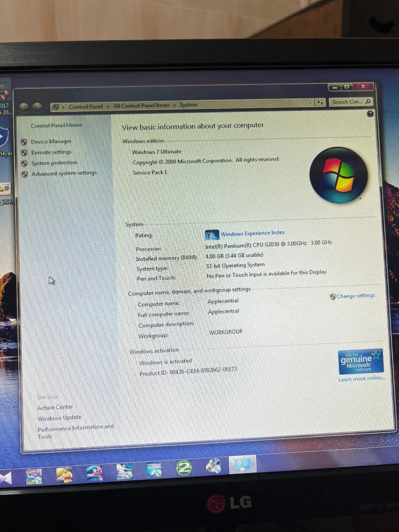Screen dimensions: 399x532
Task: Expand the arrow after Control Panel breadcrumb
Action: point(108,106)
